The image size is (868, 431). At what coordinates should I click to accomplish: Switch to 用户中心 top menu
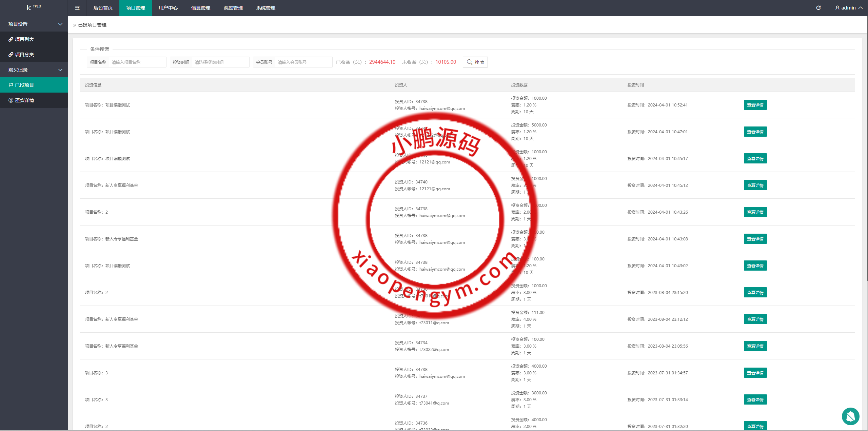pyautogui.click(x=168, y=8)
